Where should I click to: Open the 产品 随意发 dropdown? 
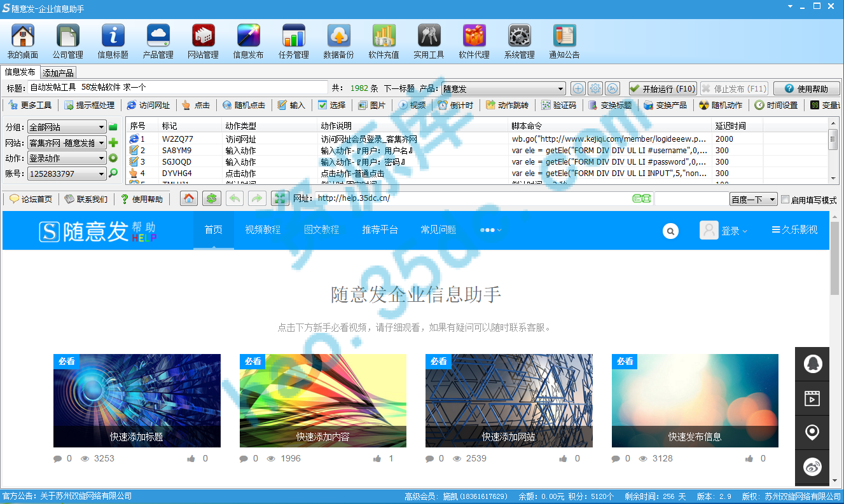pyautogui.click(x=504, y=88)
